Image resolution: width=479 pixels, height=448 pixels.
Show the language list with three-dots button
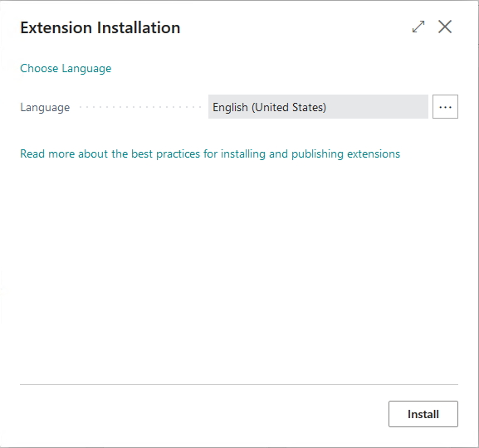coord(445,106)
